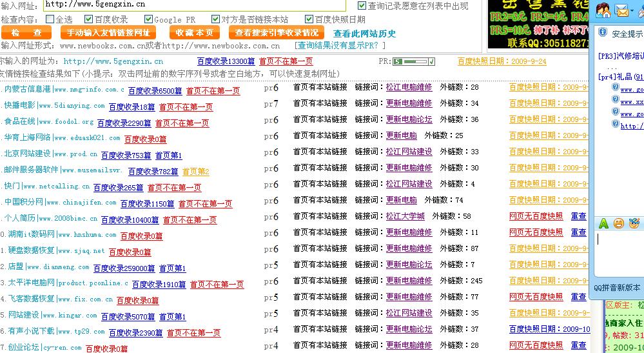This screenshot has height=353, width=644.
Task: Click the QQ mail envelope icon
Action: 622,11
